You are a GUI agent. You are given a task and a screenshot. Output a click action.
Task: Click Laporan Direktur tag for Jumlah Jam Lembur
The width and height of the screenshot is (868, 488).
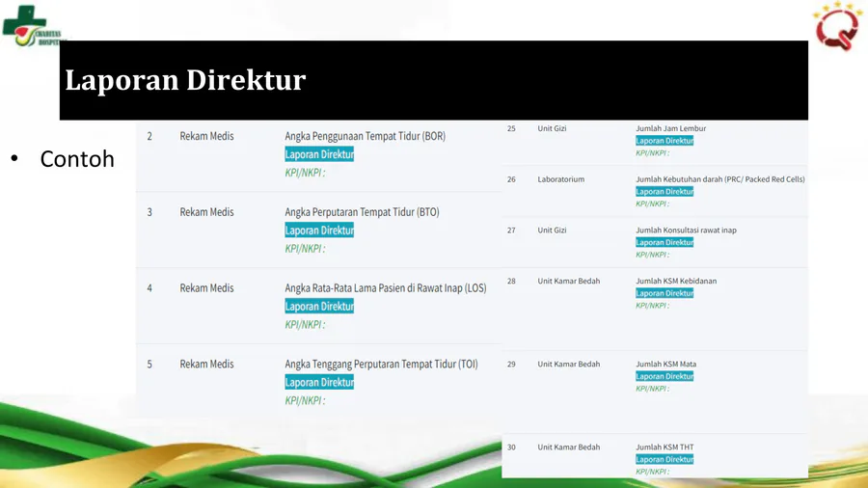pos(665,141)
